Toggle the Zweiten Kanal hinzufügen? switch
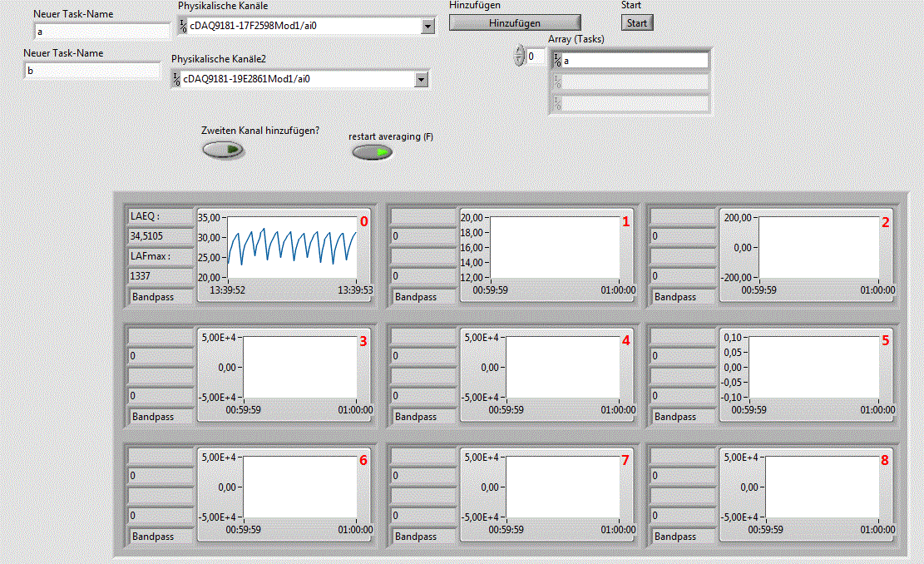 [x=223, y=150]
